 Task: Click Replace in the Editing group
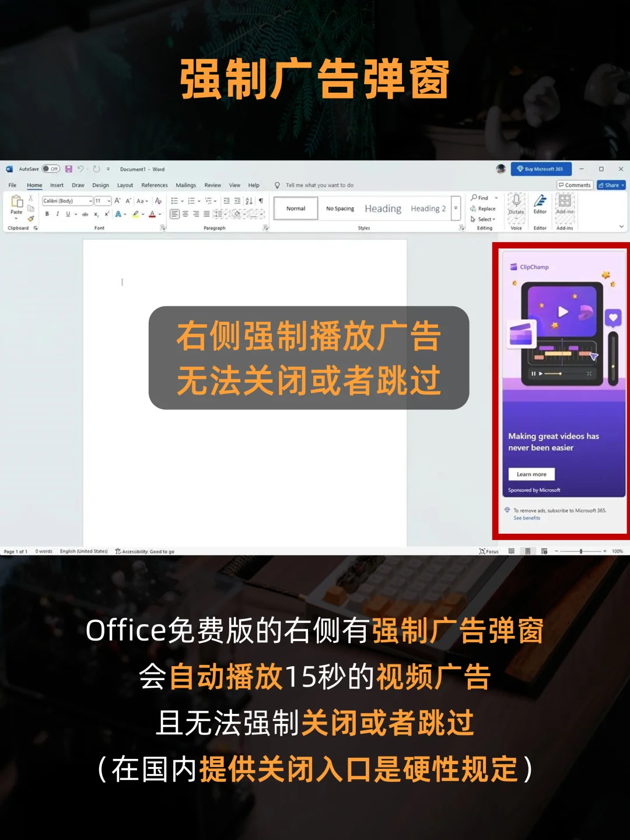coord(484,209)
